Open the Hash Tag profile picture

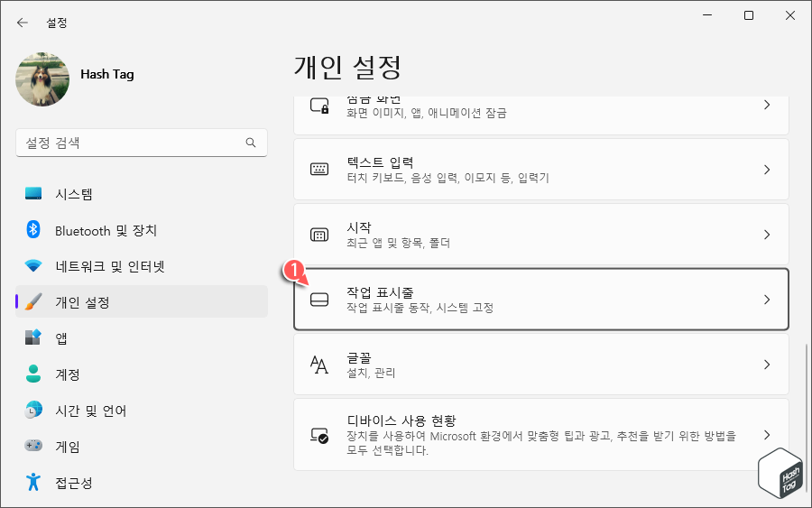42,79
